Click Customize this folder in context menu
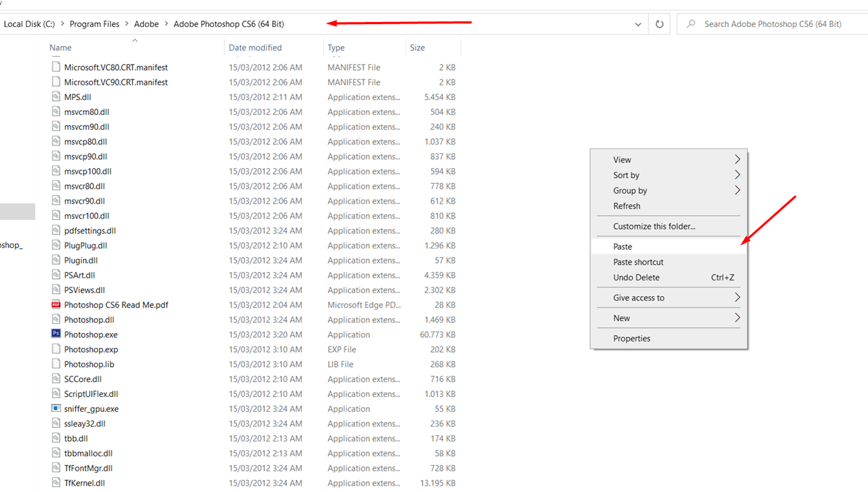868x492 pixels. [668, 226]
